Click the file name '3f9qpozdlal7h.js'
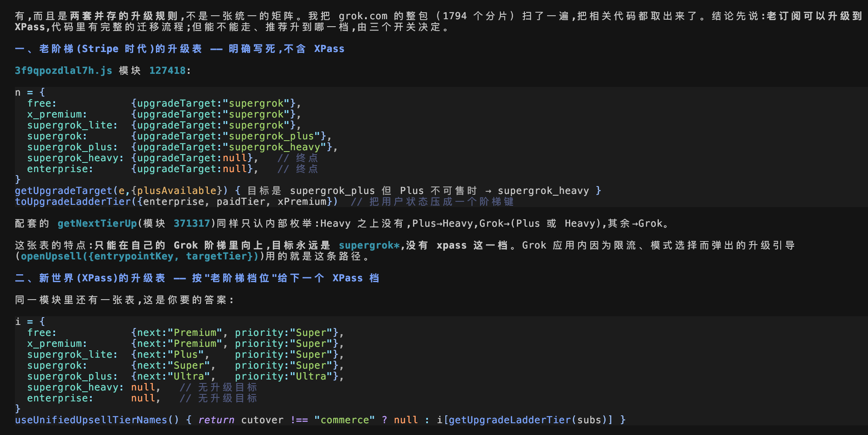The image size is (868, 435). point(64,71)
